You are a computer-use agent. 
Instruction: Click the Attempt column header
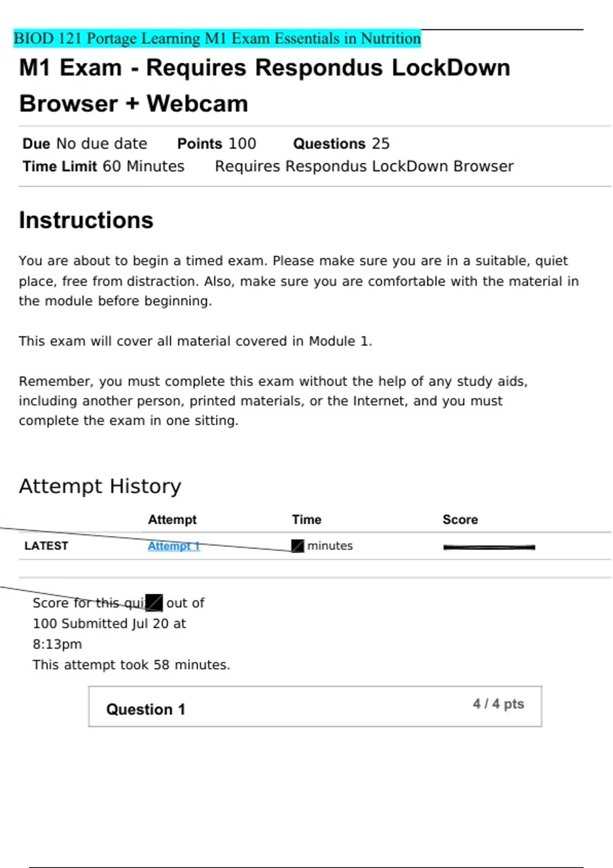point(172,519)
